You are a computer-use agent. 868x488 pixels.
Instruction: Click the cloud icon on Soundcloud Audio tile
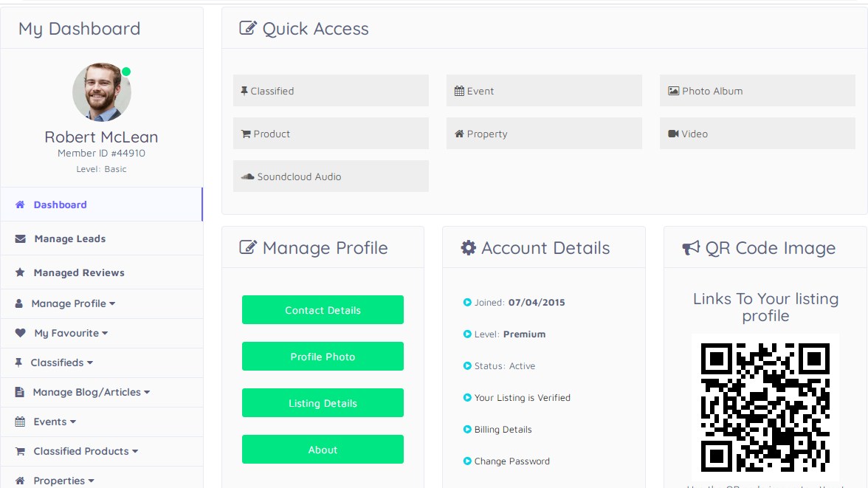tap(247, 176)
